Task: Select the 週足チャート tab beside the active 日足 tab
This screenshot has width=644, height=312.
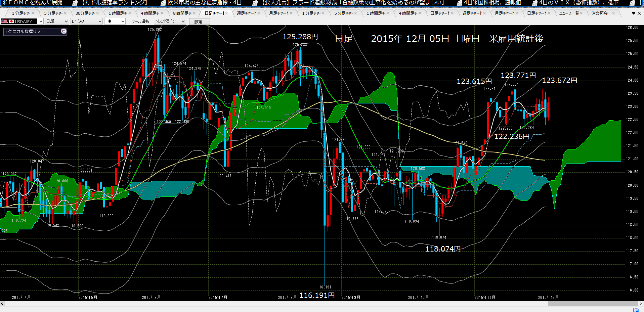Action: point(246,13)
